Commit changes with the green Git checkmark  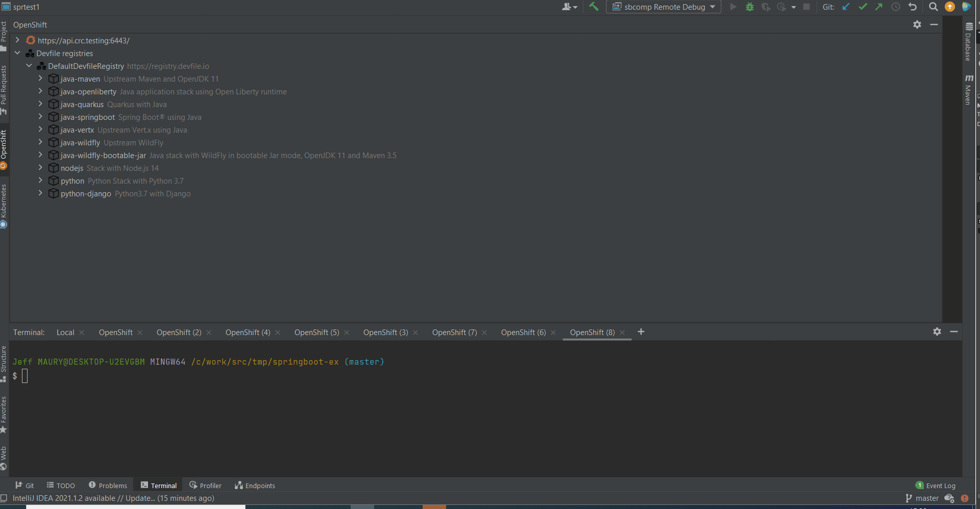click(863, 7)
